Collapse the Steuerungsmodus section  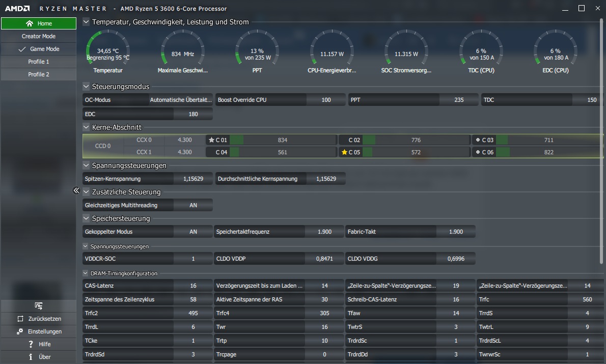tap(86, 87)
